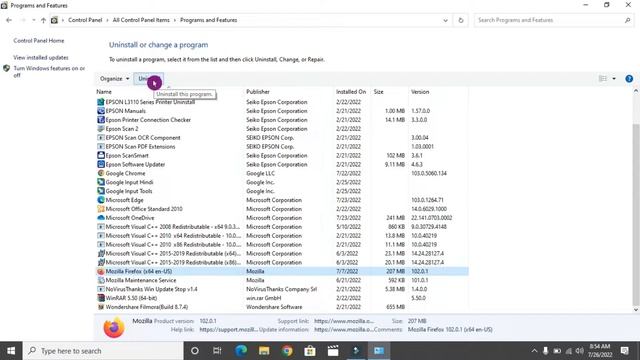
Task: Open the Help question mark icon
Action: pos(629,79)
